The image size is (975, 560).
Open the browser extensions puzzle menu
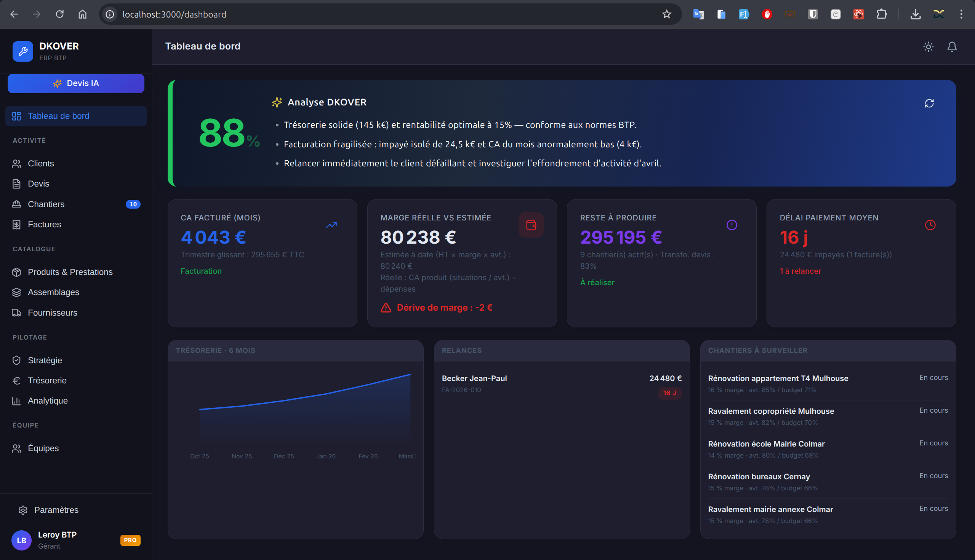[x=882, y=14]
